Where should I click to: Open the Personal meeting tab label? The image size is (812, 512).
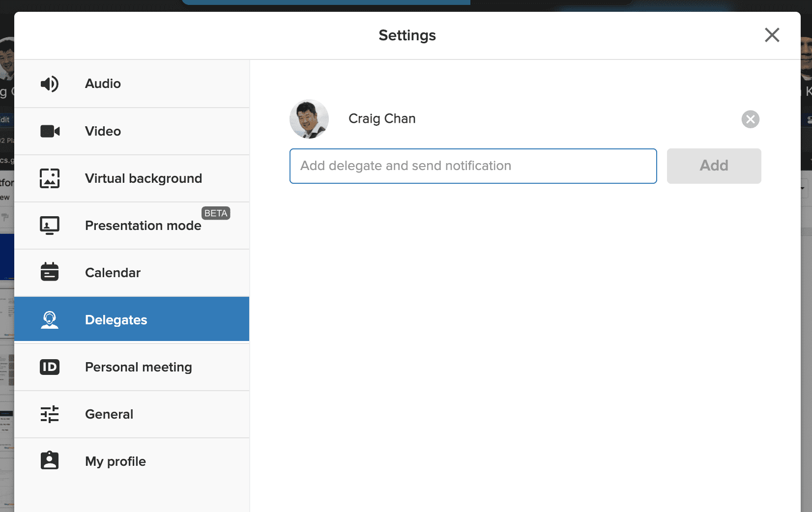(138, 367)
